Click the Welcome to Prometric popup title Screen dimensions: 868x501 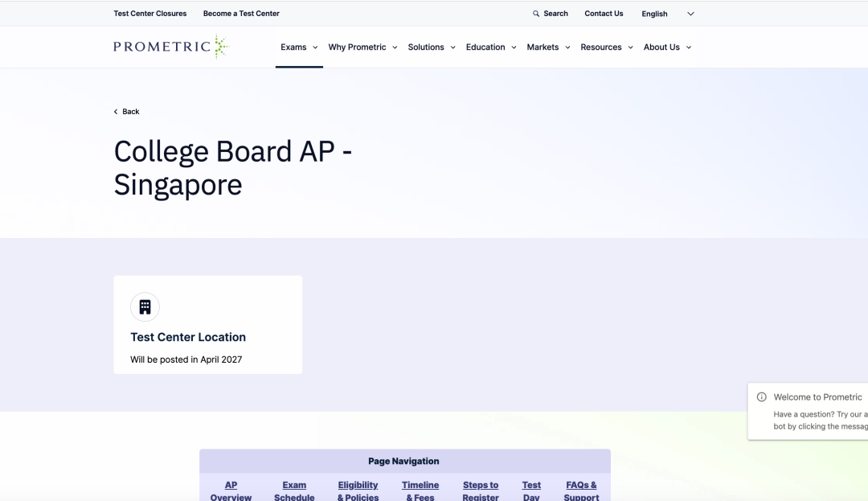(817, 397)
